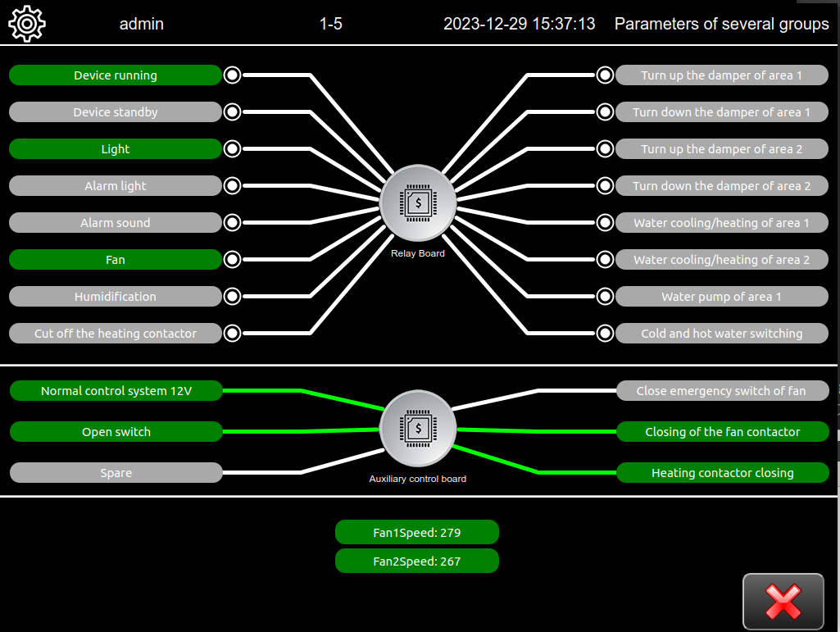Click the Auxiliary control board chip icon

(x=418, y=428)
